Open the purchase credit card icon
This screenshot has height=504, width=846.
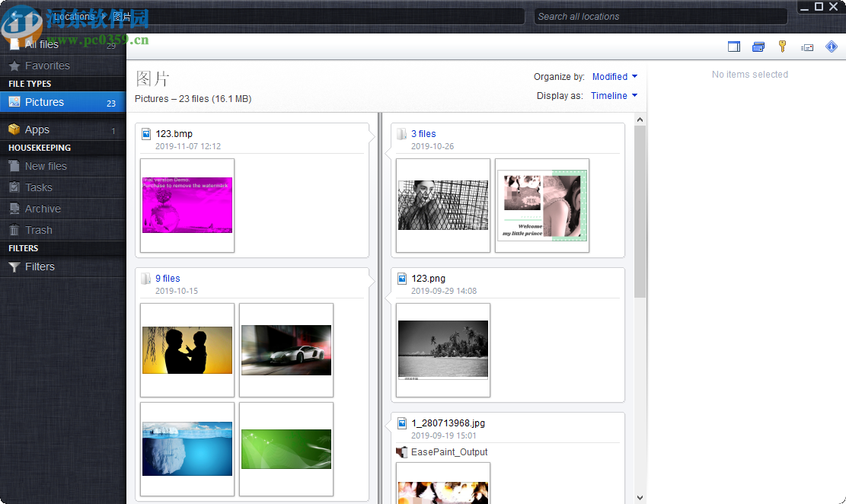tap(758, 47)
